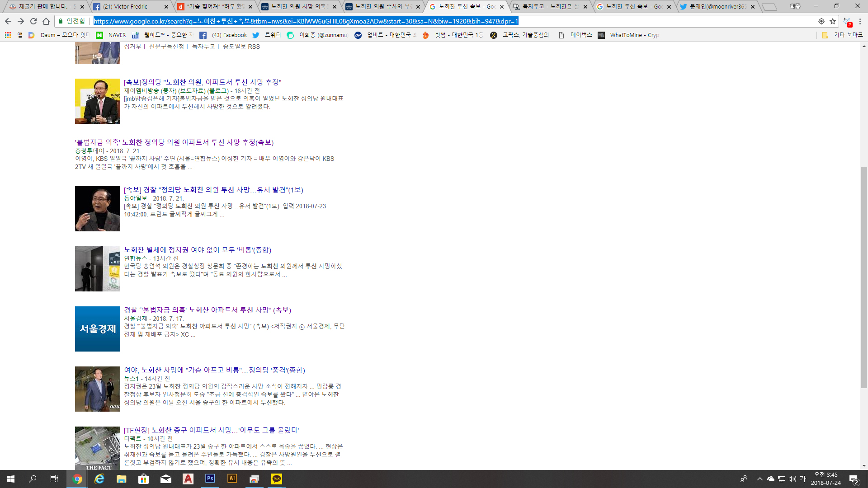The height and width of the screenshot is (488, 868).
Task: Open the Windows Start menu
Action: (11, 479)
